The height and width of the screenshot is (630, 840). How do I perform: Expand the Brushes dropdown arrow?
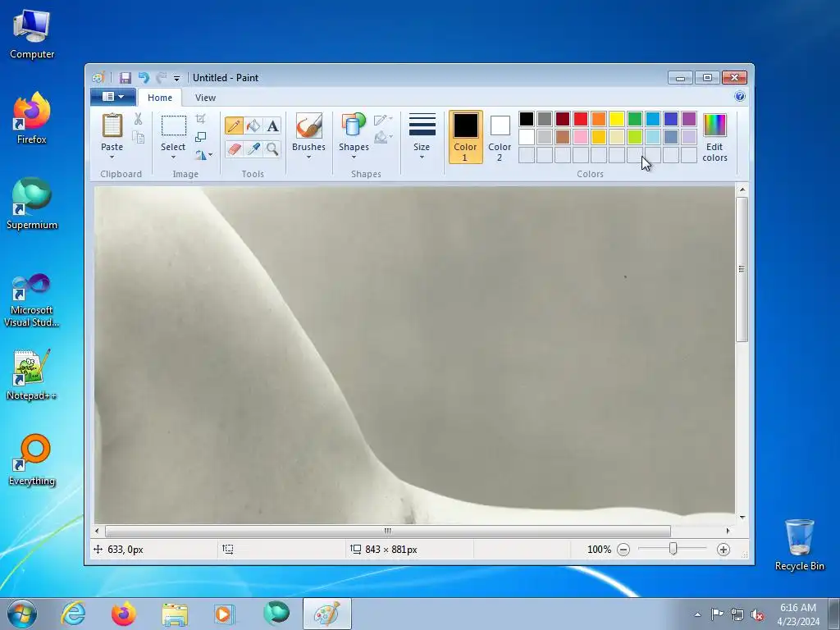[x=308, y=157]
